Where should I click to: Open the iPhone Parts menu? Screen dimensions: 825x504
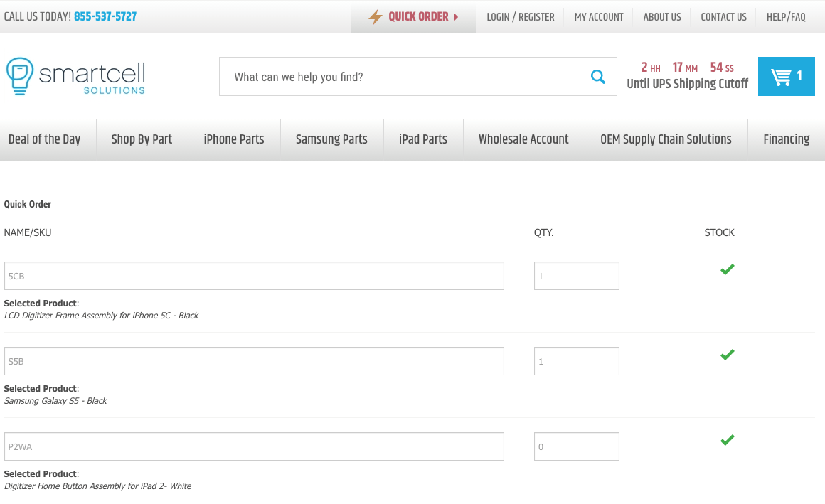pyautogui.click(x=233, y=139)
